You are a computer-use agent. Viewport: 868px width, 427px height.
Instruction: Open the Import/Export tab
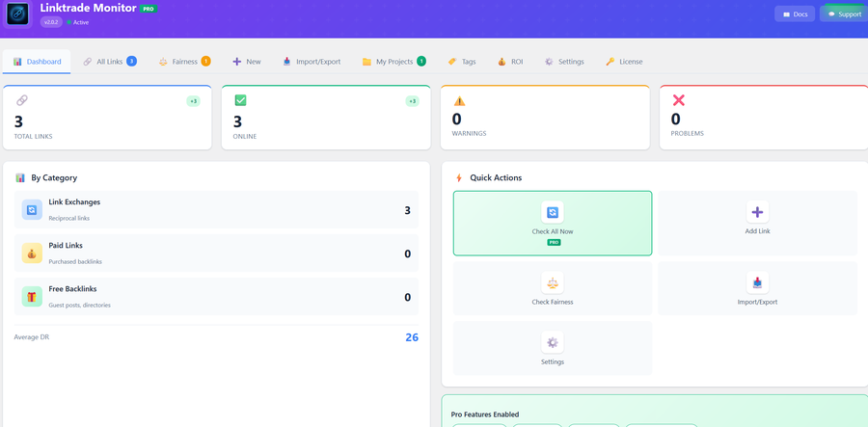(312, 62)
